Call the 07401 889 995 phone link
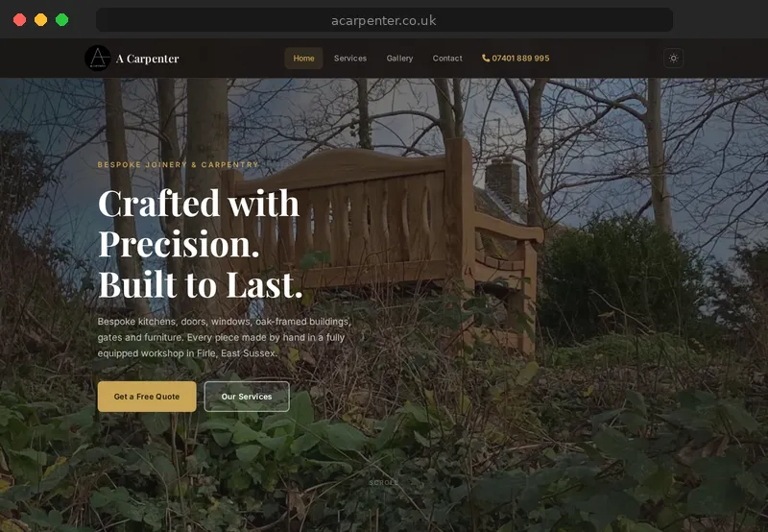The width and height of the screenshot is (768, 532). click(x=516, y=59)
